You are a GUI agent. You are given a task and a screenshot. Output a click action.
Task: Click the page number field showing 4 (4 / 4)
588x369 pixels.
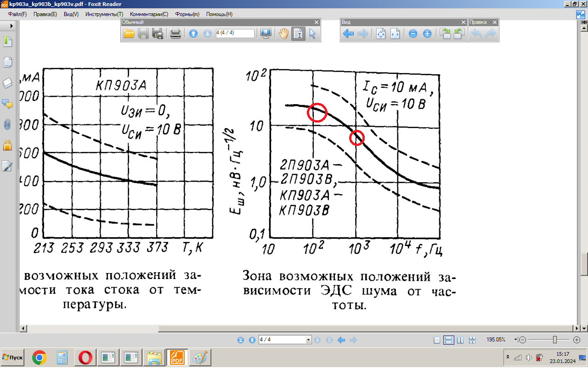coord(235,34)
